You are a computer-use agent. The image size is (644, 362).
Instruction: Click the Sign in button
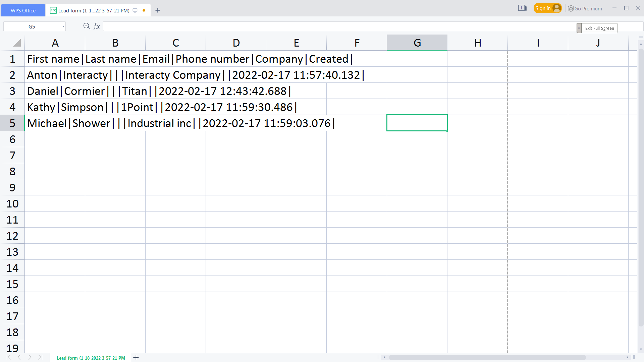547,8
